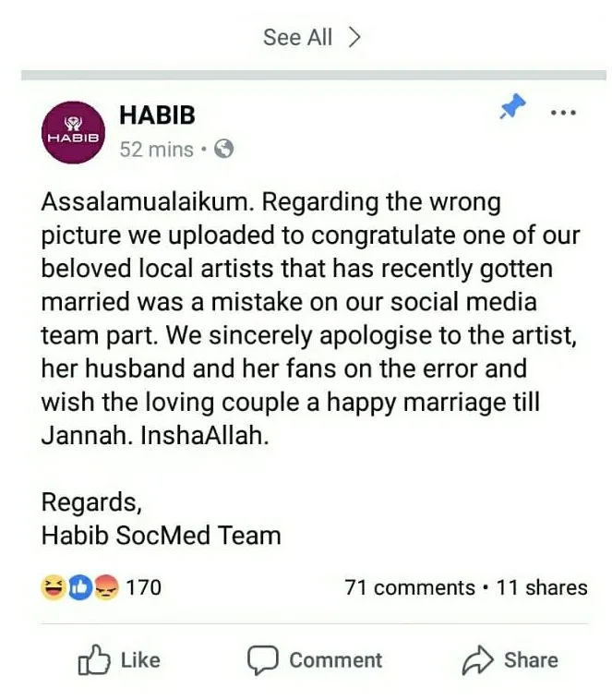Click the blue pinned post pin icon
Screen dimensions: 612x700
tap(512, 106)
